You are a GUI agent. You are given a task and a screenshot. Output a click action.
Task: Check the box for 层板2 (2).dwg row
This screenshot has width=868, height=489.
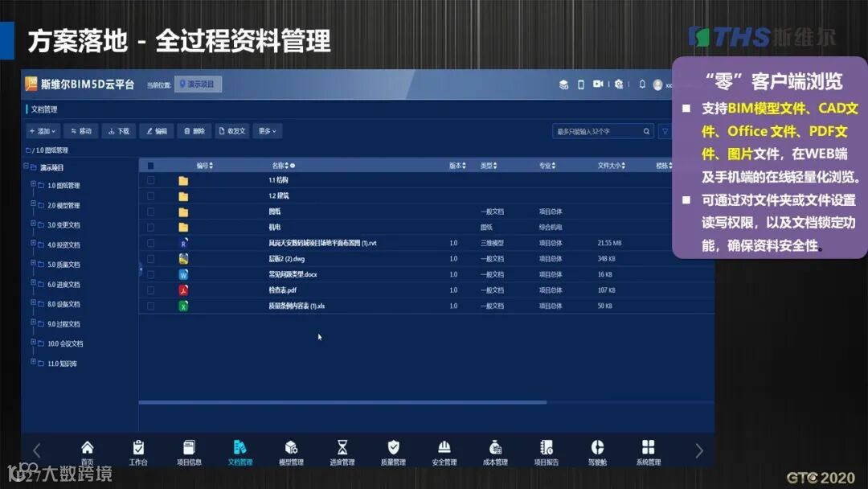pyautogui.click(x=150, y=259)
